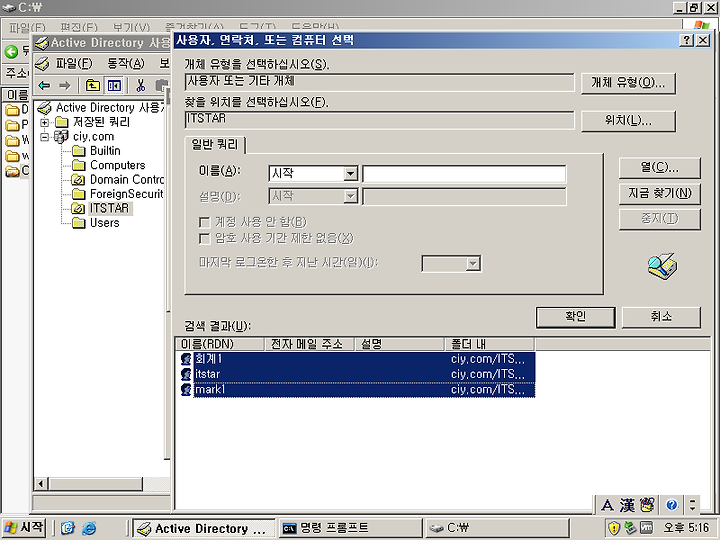The height and width of the screenshot is (540, 720).
Task: Click user icon beside mark1 result
Action: tap(186, 390)
